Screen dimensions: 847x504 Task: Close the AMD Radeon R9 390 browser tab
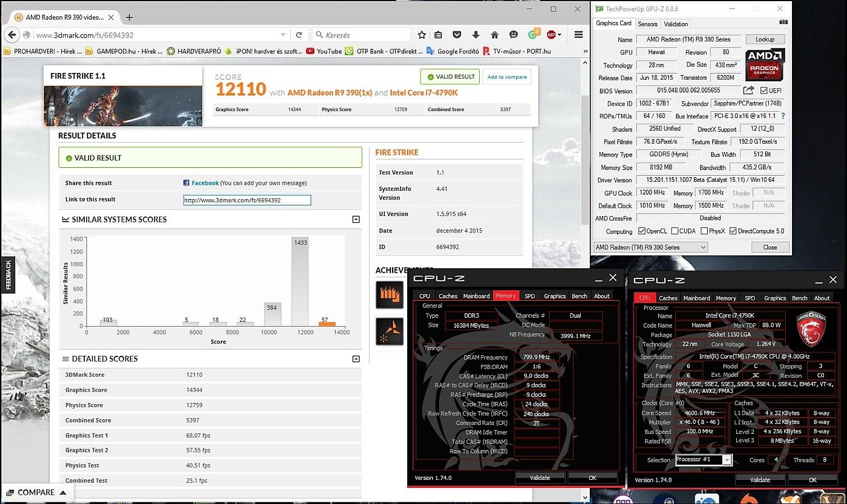point(111,17)
